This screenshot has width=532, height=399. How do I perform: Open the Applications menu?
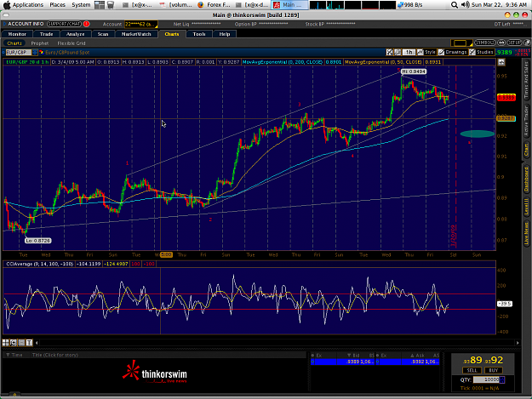[28, 5]
